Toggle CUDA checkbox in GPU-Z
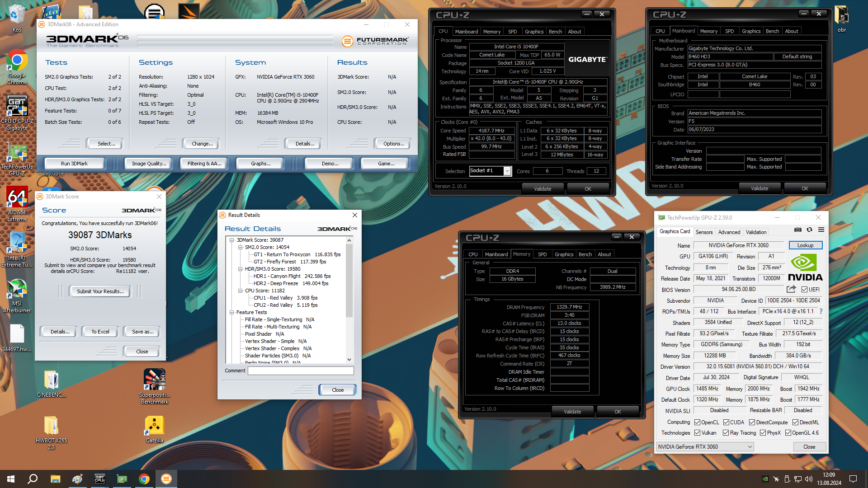This screenshot has width=868, height=488. [726, 422]
